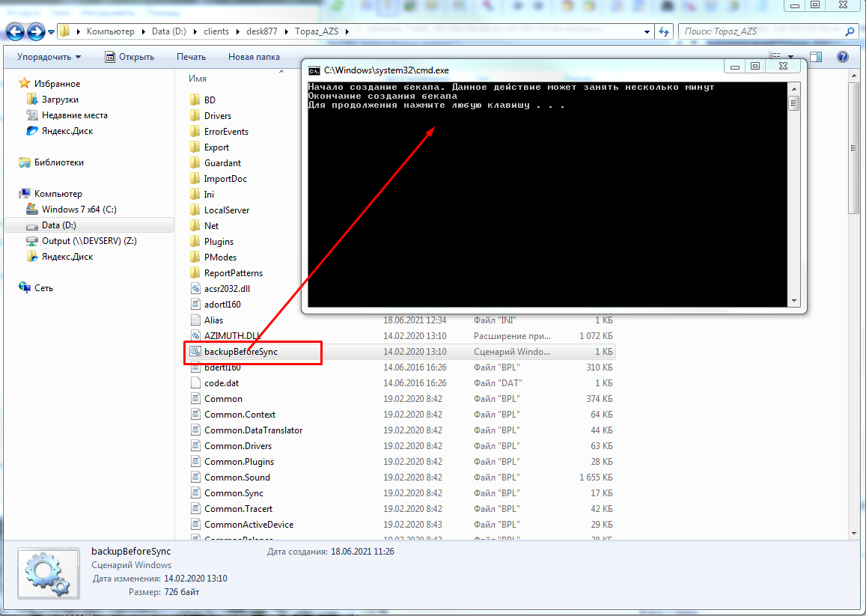
Task: Select Сеть in navigation pane
Action: point(43,288)
